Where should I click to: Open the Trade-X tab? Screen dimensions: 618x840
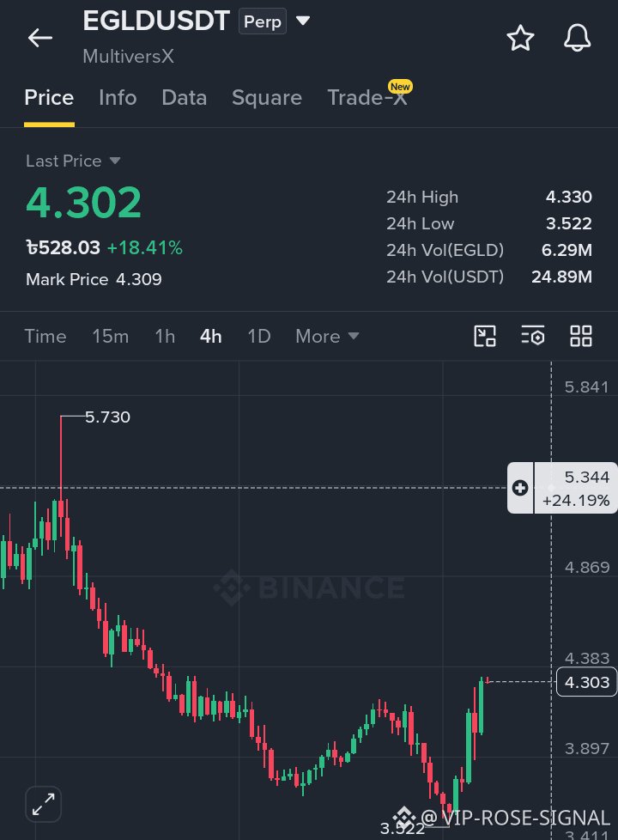[368, 96]
